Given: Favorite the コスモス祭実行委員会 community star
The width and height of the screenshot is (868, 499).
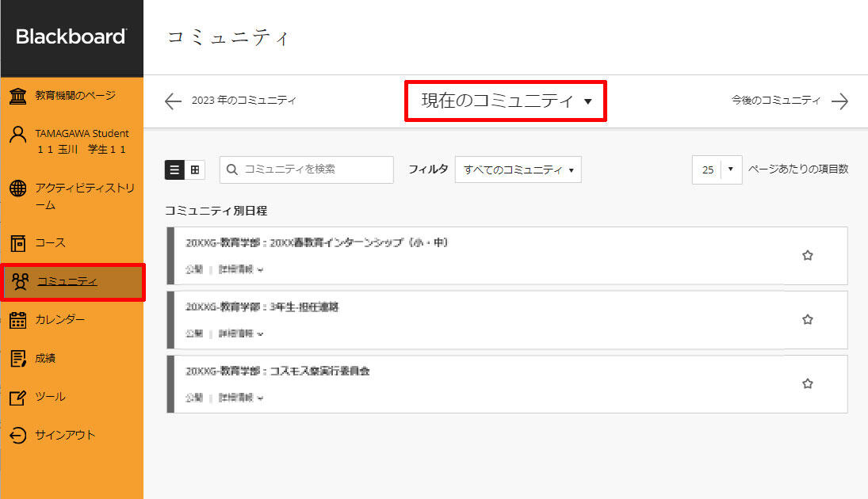Looking at the screenshot, I should pyautogui.click(x=808, y=384).
